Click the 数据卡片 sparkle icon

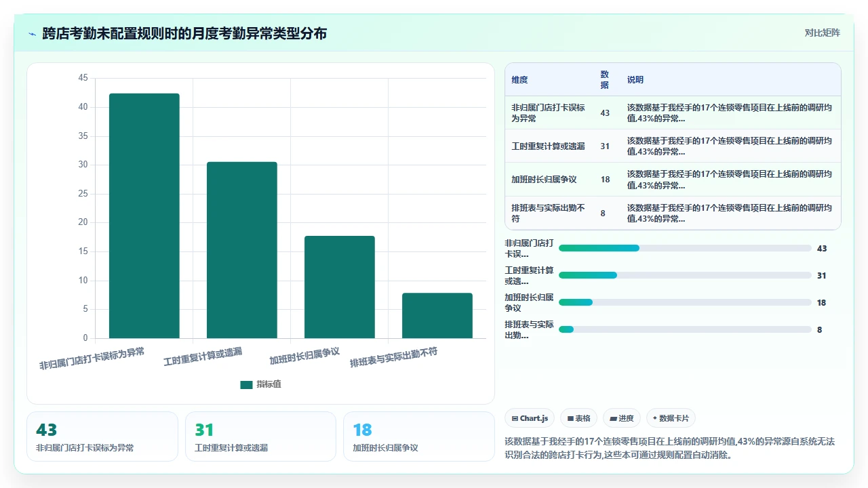pos(655,419)
